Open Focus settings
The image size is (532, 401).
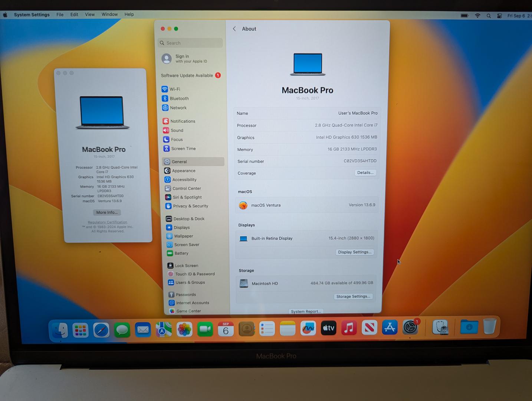pyautogui.click(x=173, y=140)
